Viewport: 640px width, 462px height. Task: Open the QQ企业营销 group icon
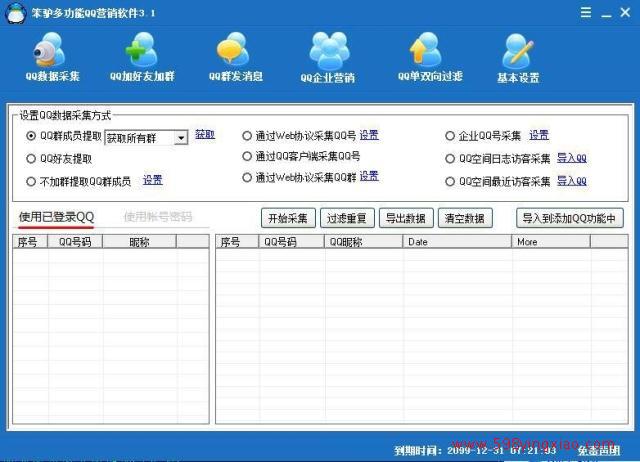click(329, 51)
